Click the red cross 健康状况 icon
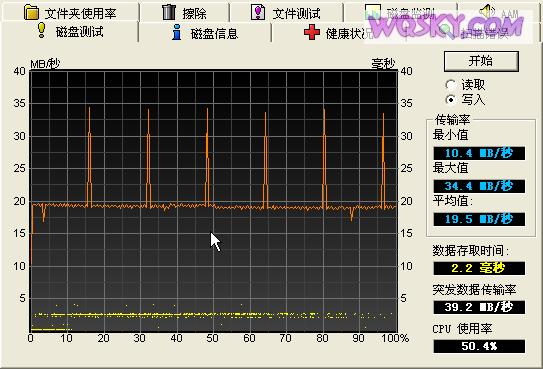 point(312,32)
